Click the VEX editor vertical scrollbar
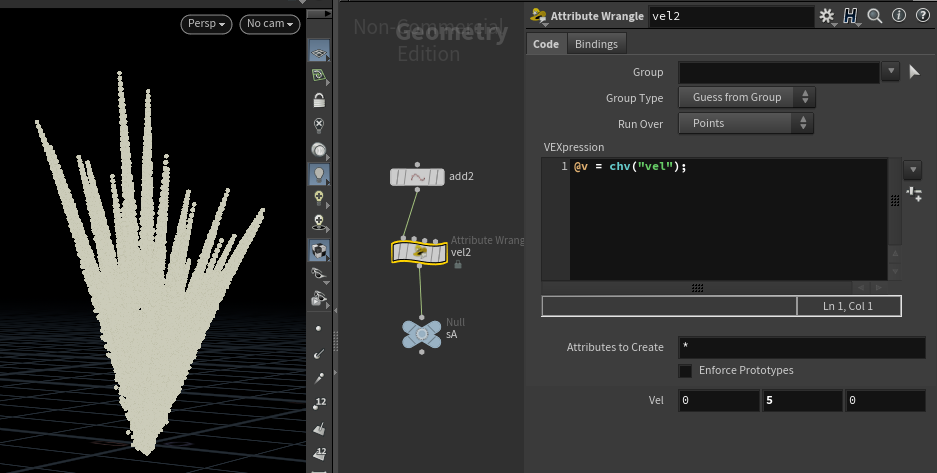The height and width of the screenshot is (473, 937). [895, 201]
